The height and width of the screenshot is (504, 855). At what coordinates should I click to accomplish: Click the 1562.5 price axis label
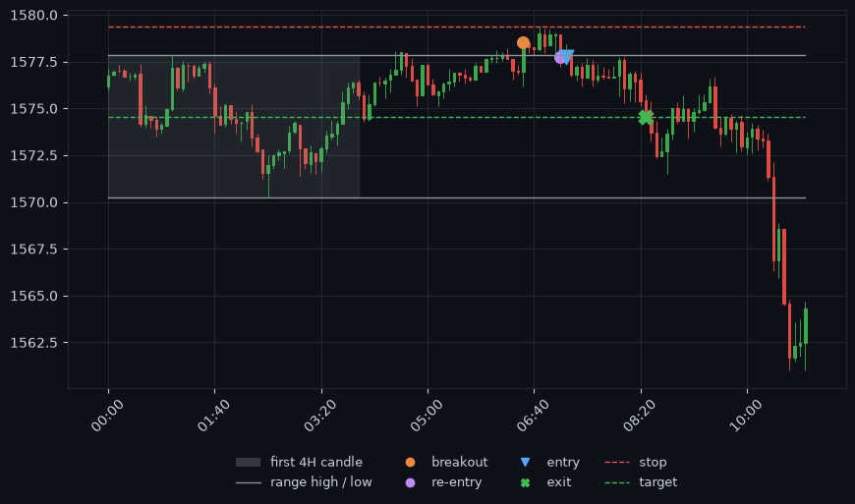coord(33,343)
